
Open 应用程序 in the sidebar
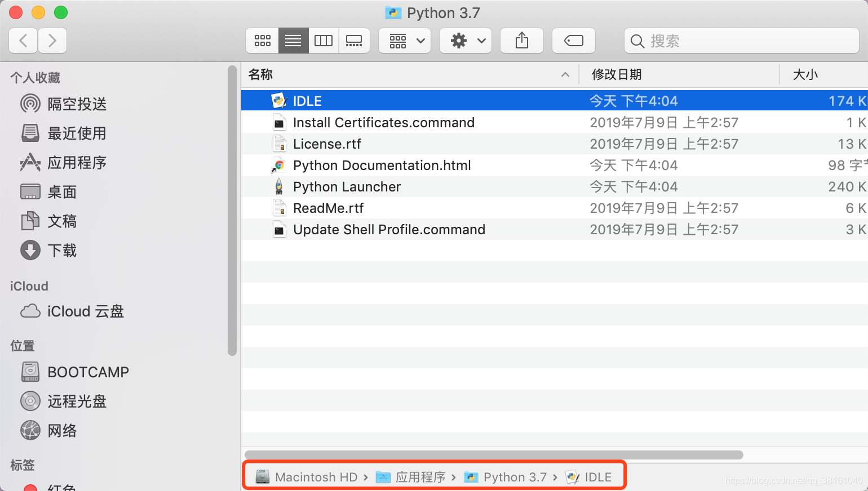click(x=77, y=162)
